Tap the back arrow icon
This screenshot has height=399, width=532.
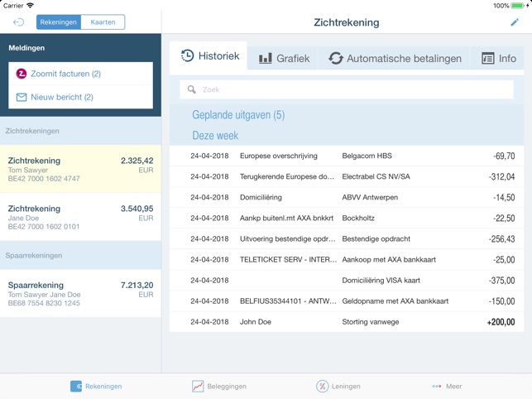[18, 22]
